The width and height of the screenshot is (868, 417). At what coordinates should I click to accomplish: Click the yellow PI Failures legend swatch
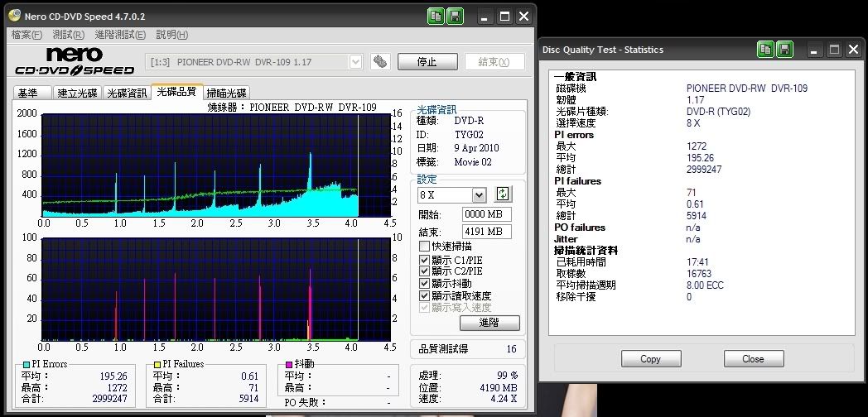(x=157, y=365)
